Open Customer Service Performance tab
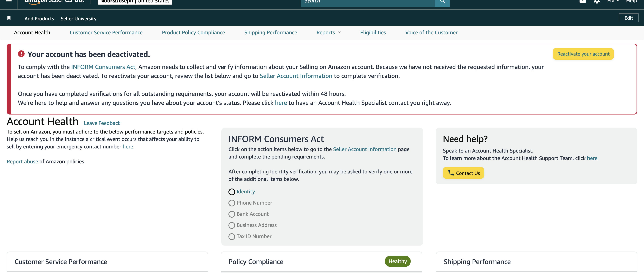 click(x=106, y=32)
